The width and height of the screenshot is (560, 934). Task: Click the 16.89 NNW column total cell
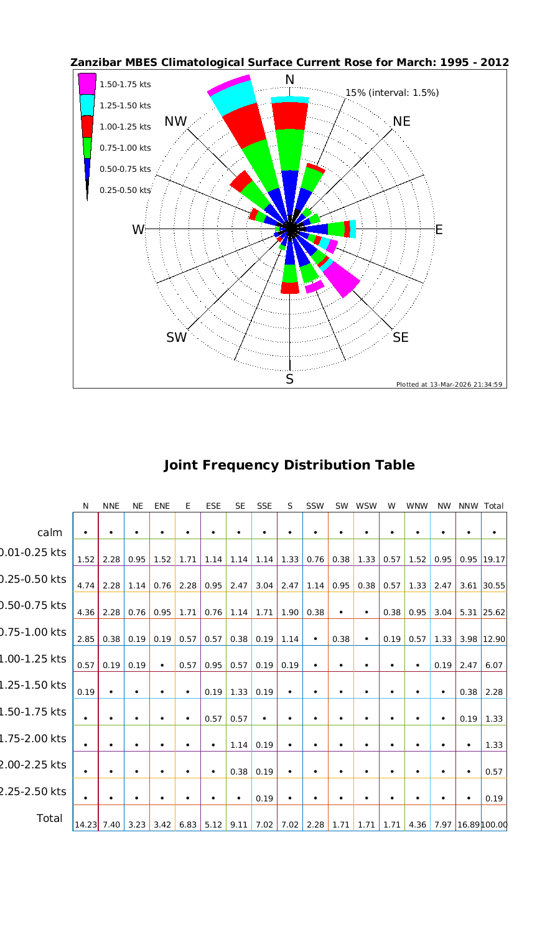(468, 824)
